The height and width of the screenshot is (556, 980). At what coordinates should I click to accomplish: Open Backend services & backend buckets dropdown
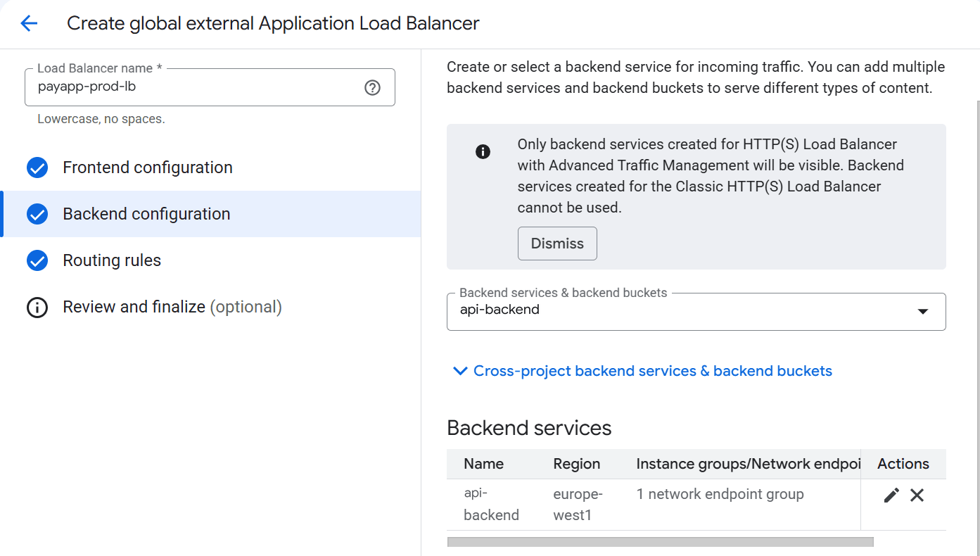tap(696, 312)
